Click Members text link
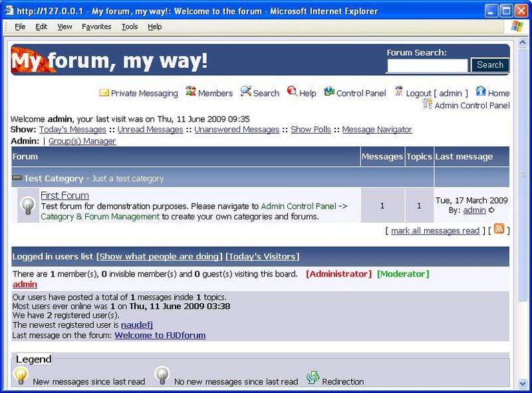This screenshot has width=532, height=393. [215, 93]
